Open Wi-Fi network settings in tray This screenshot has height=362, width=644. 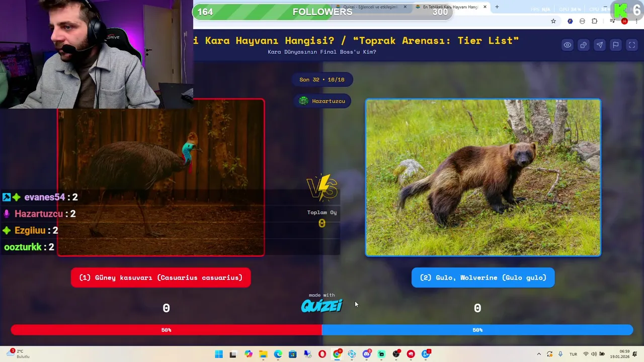point(586,354)
